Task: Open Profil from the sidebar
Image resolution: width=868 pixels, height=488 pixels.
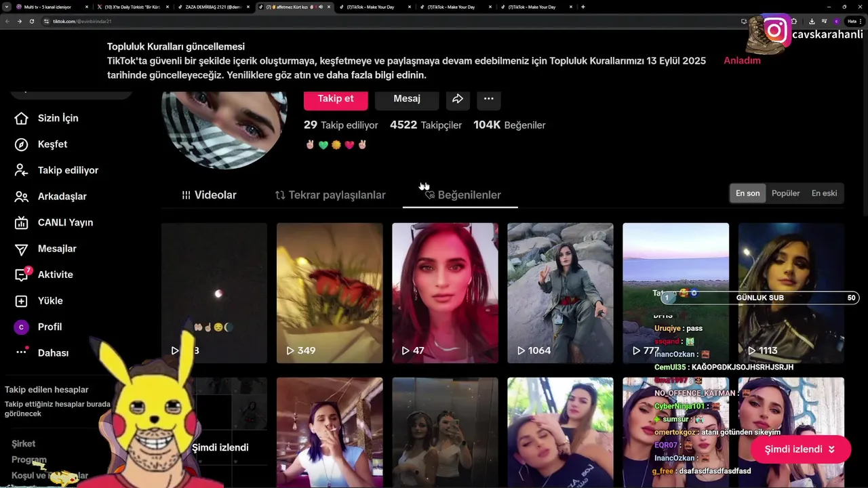Action: click(x=38, y=327)
